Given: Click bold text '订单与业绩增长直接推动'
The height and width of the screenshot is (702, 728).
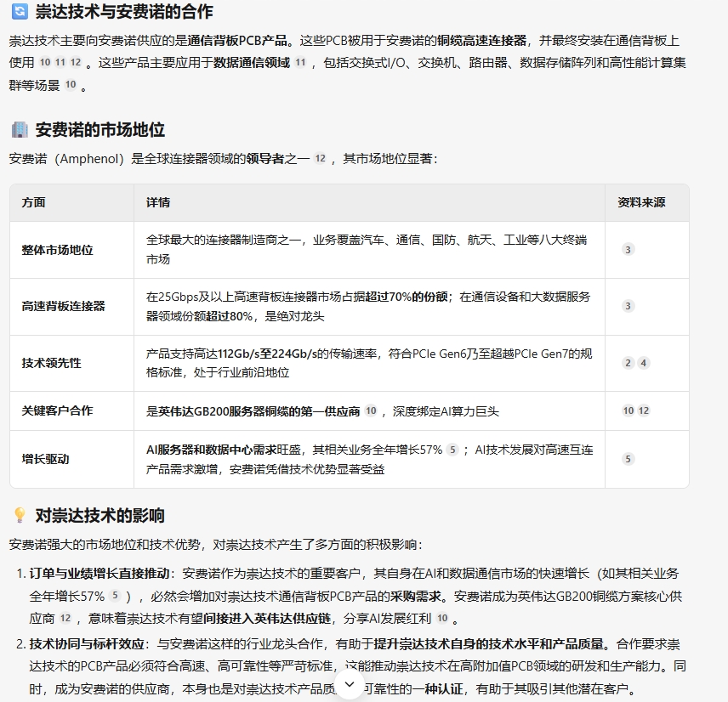Looking at the screenshot, I should click(100, 574).
